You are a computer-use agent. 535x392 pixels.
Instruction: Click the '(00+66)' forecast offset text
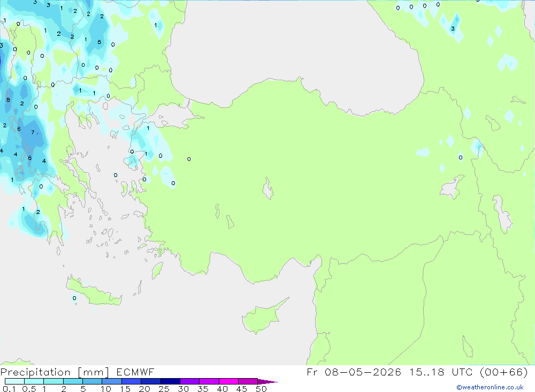[x=504, y=372]
